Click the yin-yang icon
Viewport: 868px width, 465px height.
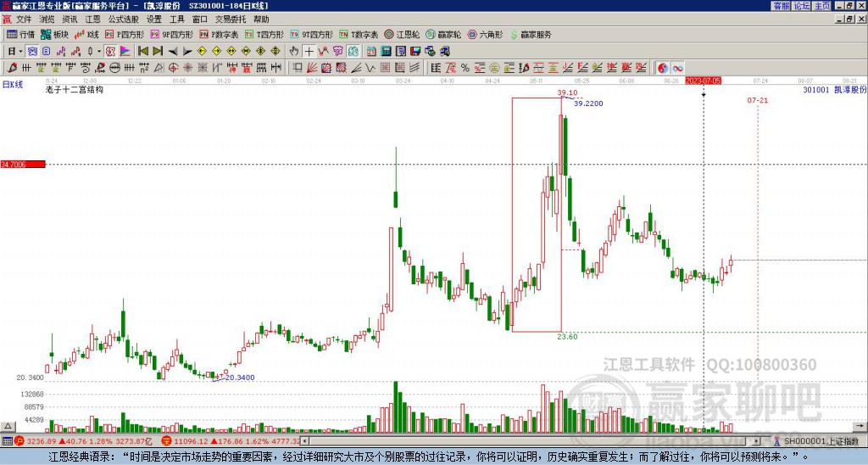[663, 68]
